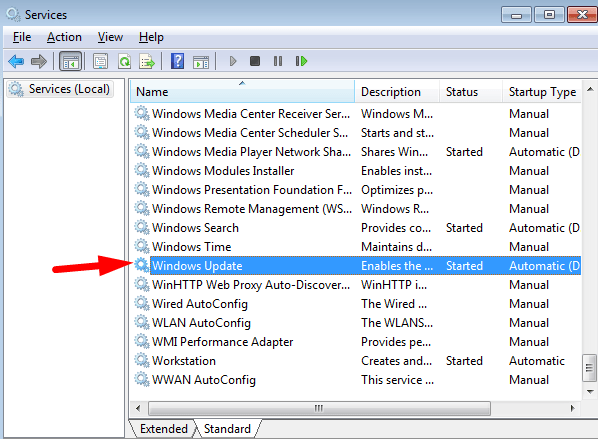Click gear icon of Workstation row
Image resolution: width=598 pixels, height=439 pixels.
click(142, 360)
